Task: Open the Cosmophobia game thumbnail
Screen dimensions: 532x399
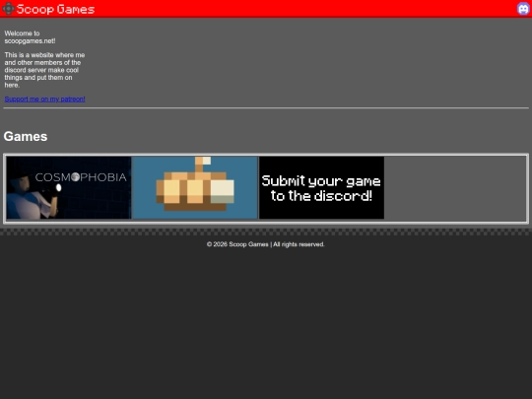Action: (x=69, y=187)
